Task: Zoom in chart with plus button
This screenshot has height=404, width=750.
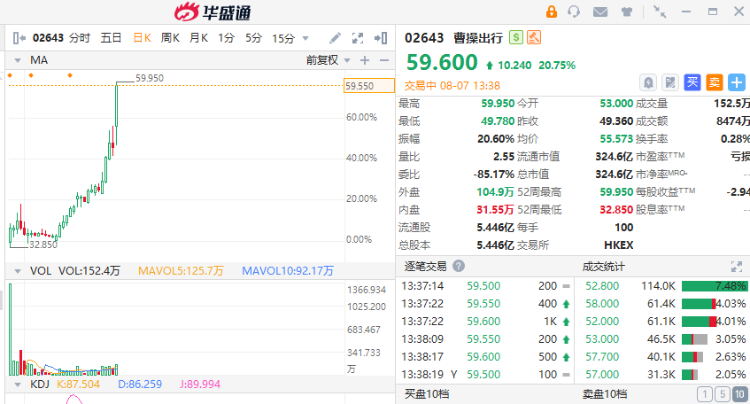Action: (364, 60)
